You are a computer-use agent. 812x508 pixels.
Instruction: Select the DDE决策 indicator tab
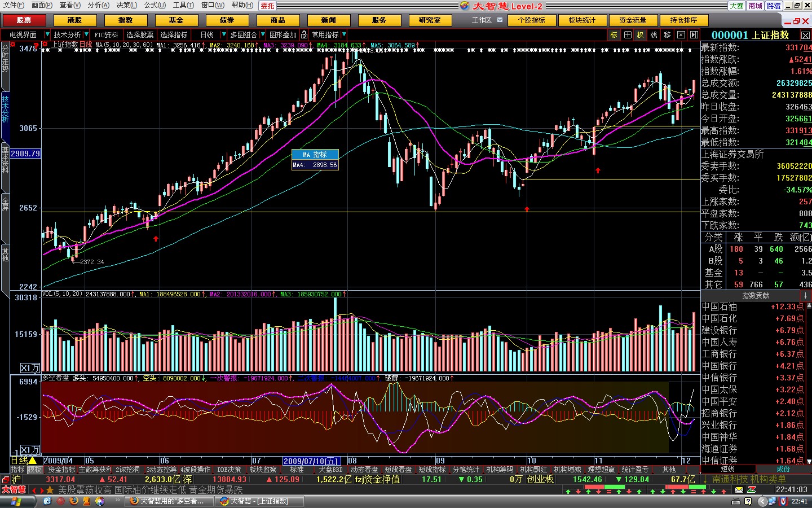click(x=229, y=470)
